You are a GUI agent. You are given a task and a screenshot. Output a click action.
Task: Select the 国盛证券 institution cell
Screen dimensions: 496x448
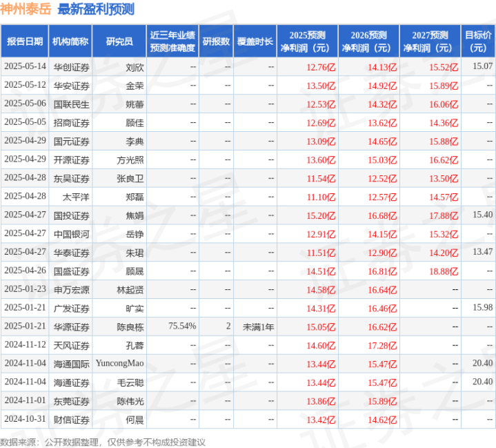click(72, 271)
